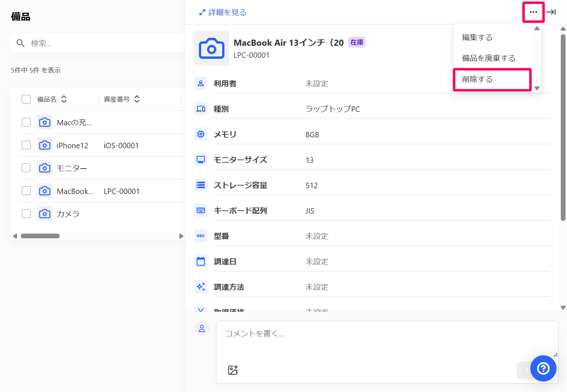Click the 調達日 未設定 value
Screen dimensions: 567x392
[317, 262]
